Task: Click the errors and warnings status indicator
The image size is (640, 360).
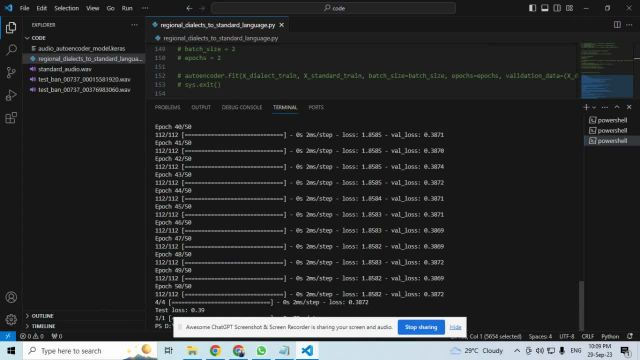Action: click(32, 336)
